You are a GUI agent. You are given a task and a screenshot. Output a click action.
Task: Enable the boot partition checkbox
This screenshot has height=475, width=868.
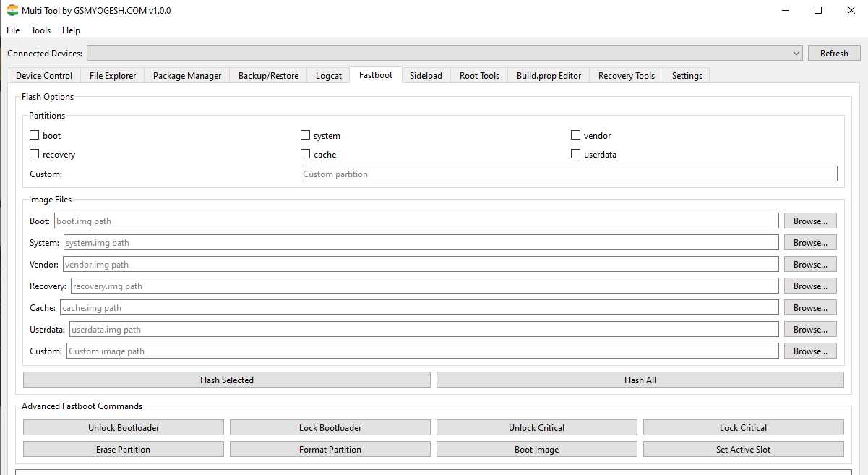coord(35,135)
